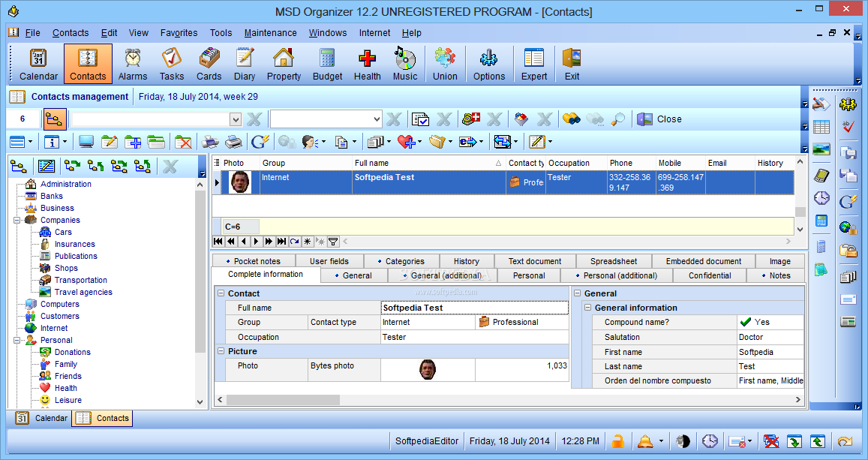Click the contact photo thumbnail in grid row

coord(240,182)
